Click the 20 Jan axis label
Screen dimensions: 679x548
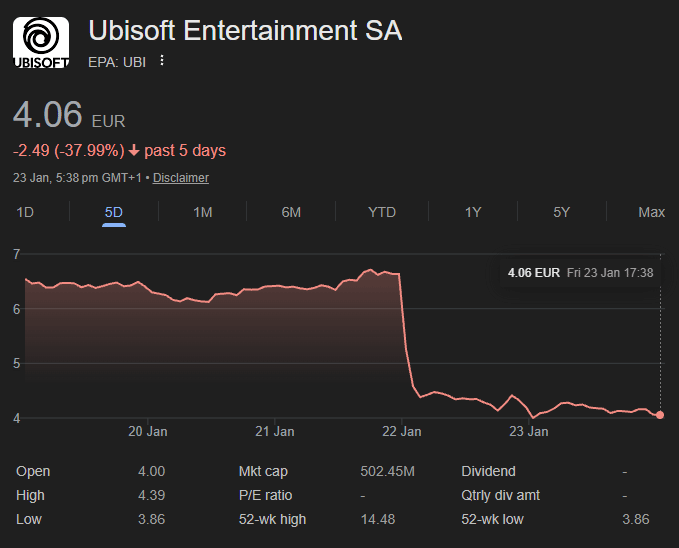(x=148, y=432)
